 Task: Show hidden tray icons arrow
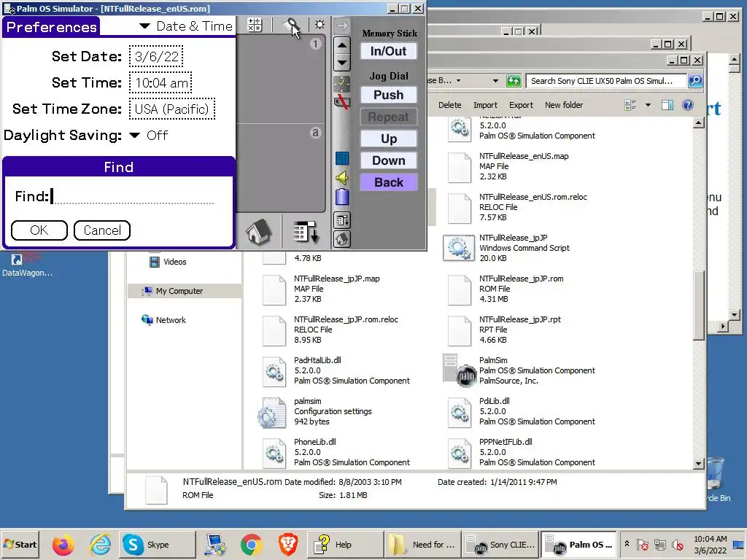(x=627, y=544)
